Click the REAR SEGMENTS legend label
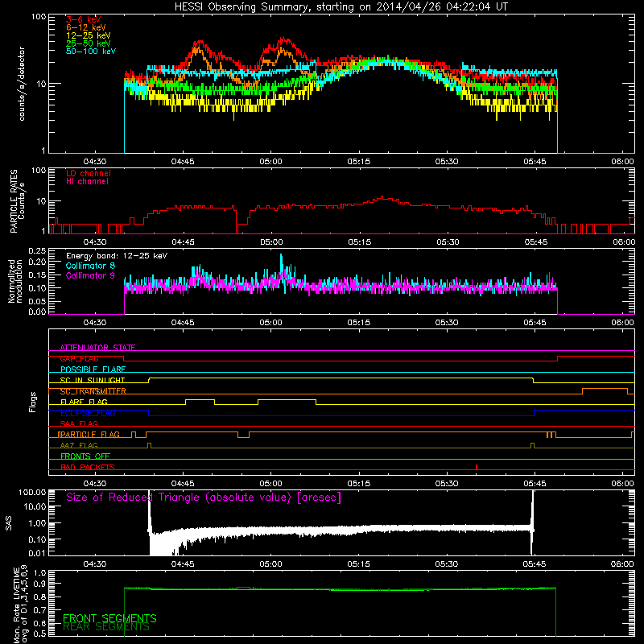The image size is (644, 644). [x=106, y=627]
